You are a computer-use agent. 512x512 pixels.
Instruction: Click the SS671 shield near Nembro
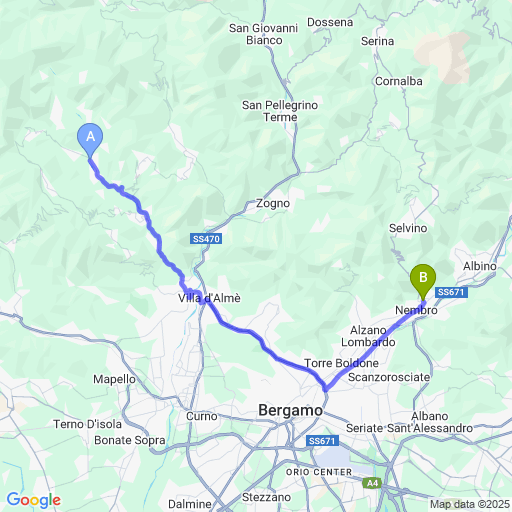click(451, 292)
